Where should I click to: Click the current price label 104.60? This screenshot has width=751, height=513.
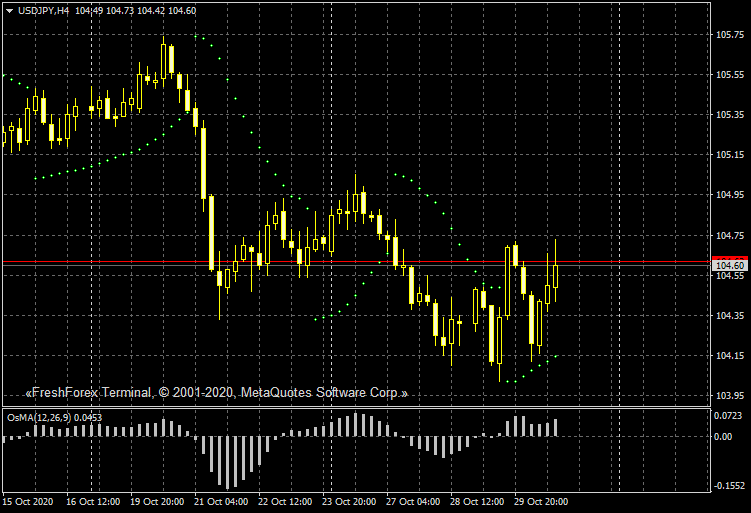click(730, 265)
